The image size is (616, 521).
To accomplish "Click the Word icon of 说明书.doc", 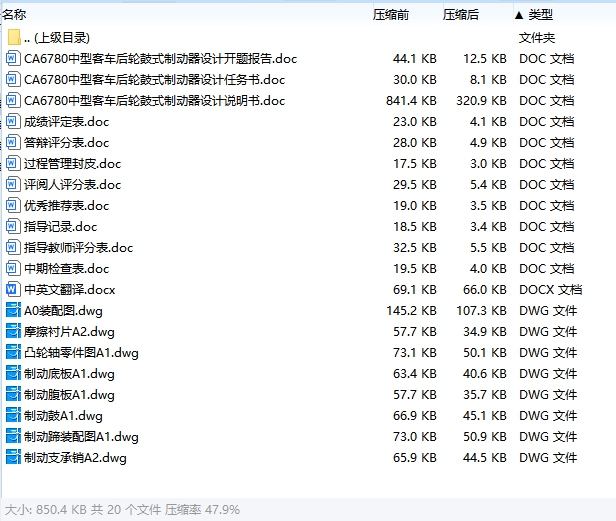I will [12, 101].
